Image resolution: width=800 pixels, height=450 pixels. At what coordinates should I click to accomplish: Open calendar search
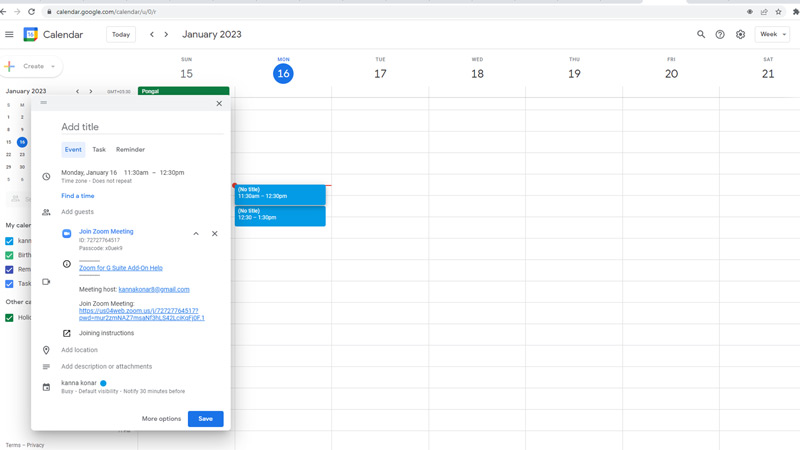(701, 34)
